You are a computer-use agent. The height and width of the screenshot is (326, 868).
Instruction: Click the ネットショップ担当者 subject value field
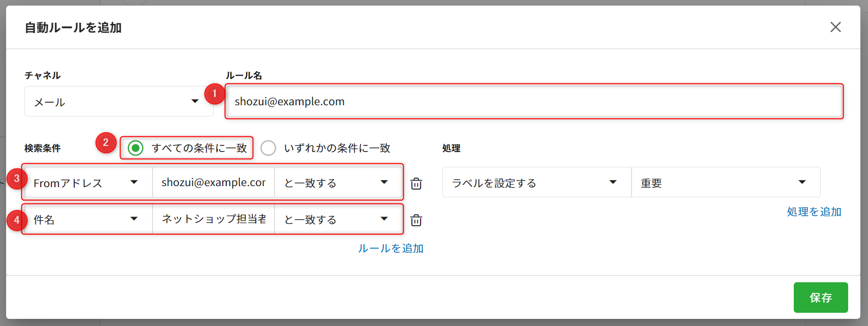tap(214, 219)
